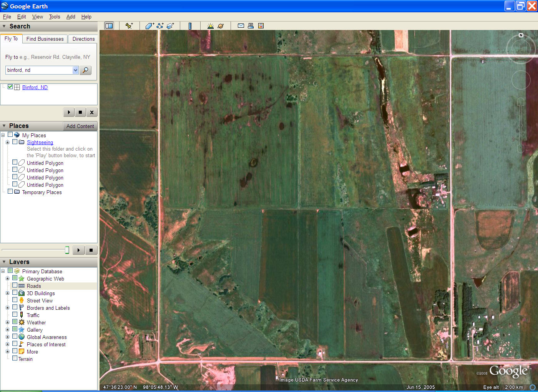This screenshot has width=538, height=392.
Task: Click the Email envelope icon
Action: coord(241,26)
